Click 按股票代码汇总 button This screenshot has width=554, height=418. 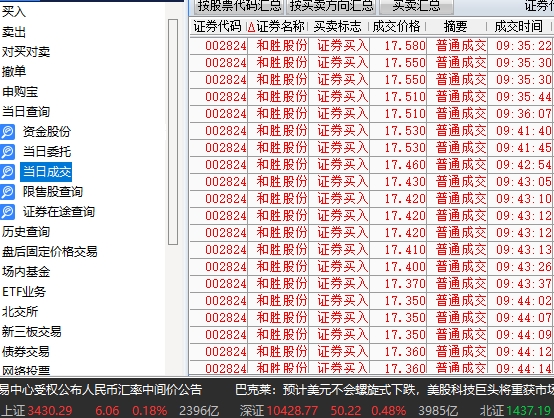click(x=239, y=6)
